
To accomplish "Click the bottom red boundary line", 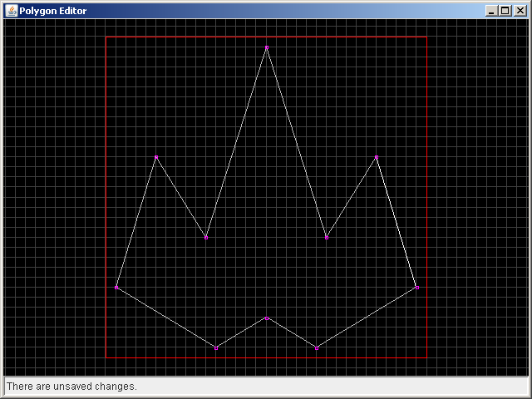I will [266, 357].
